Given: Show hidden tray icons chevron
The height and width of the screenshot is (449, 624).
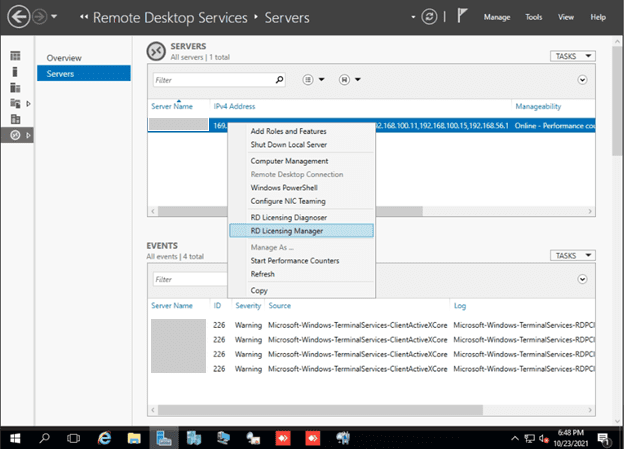Looking at the screenshot, I should pos(515,439).
